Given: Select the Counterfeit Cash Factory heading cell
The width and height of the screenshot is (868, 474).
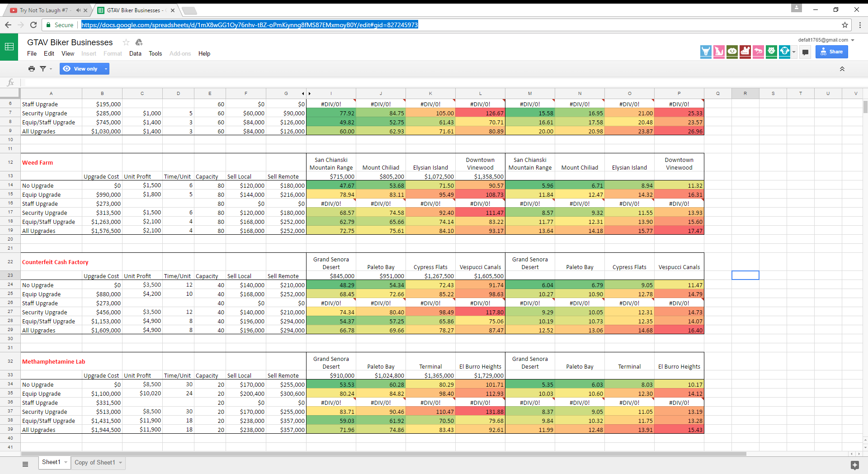Looking at the screenshot, I should (x=51, y=262).
